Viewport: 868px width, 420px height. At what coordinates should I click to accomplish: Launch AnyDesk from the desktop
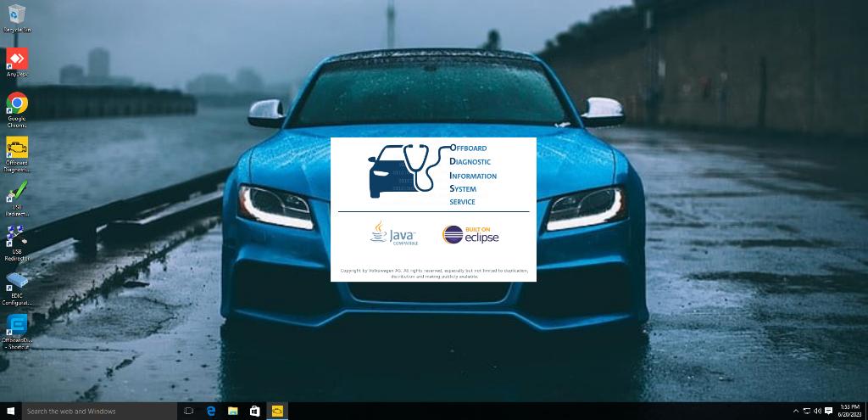(x=17, y=63)
